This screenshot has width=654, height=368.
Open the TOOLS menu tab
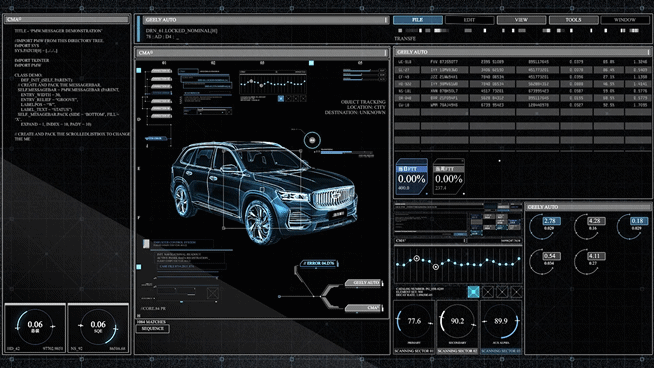tap(574, 20)
